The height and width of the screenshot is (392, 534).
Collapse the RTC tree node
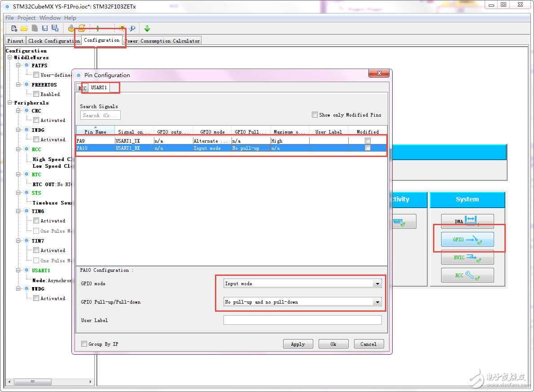(x=18, y=174)
